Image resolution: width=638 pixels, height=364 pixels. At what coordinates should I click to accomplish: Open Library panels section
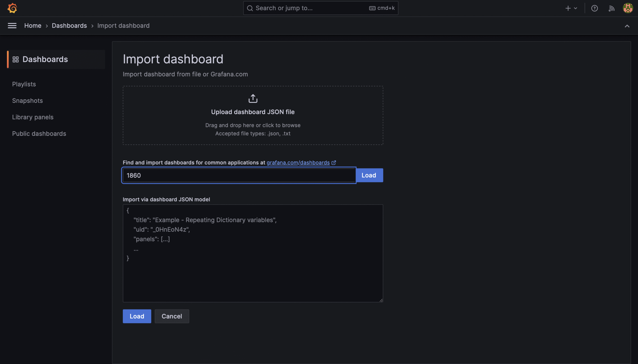33,117
